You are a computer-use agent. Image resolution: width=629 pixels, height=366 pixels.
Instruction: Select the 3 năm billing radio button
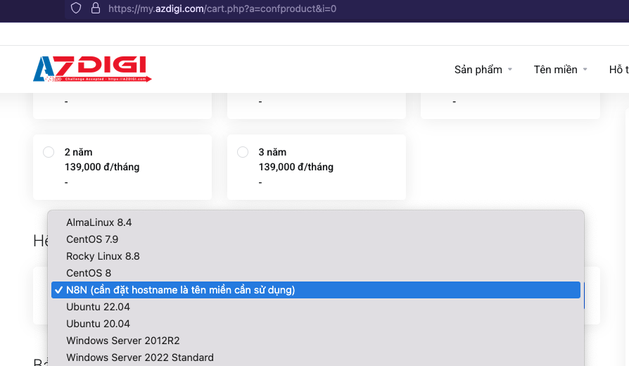coord(243,152)
